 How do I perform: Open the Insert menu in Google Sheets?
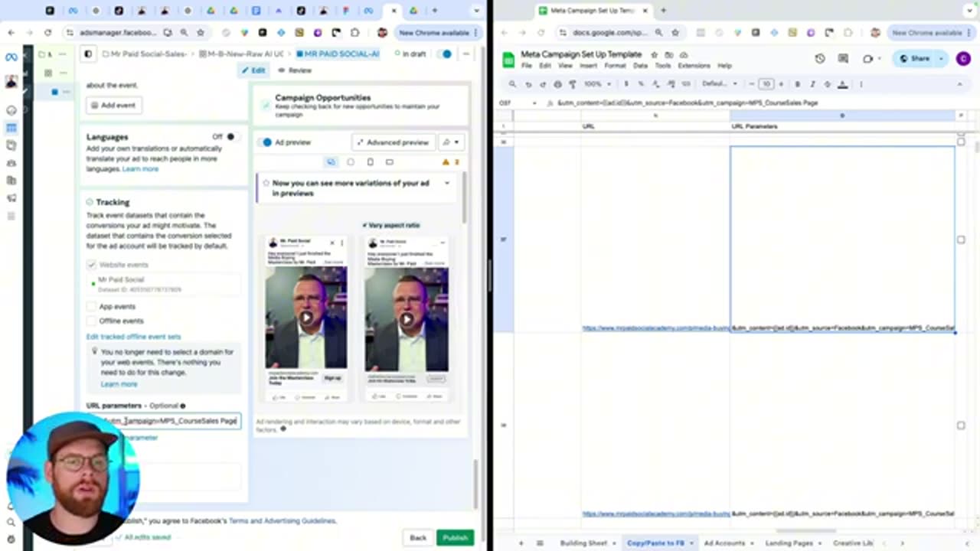(588, 66)
